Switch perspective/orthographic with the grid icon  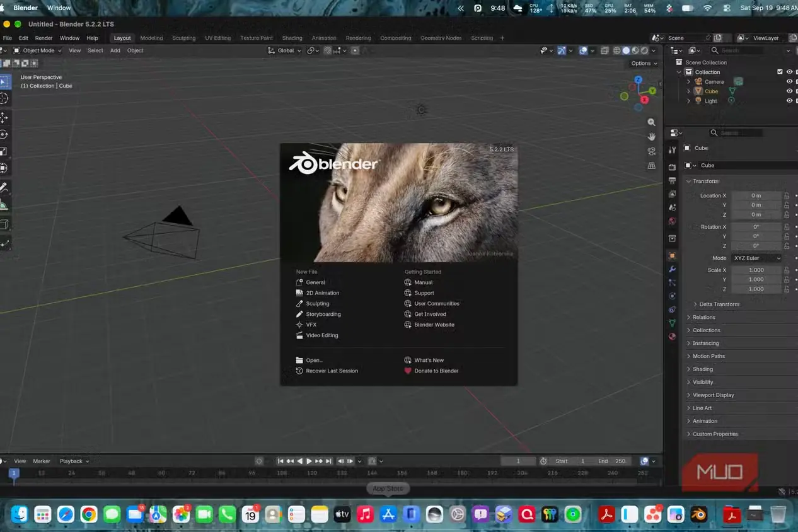click(x=652, y=166)
